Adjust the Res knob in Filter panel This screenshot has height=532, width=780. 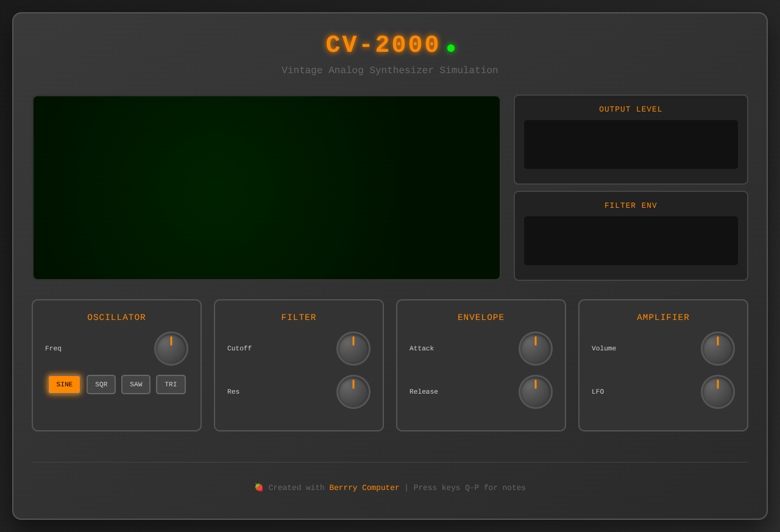pyautogui.click(x=353, y=391)
